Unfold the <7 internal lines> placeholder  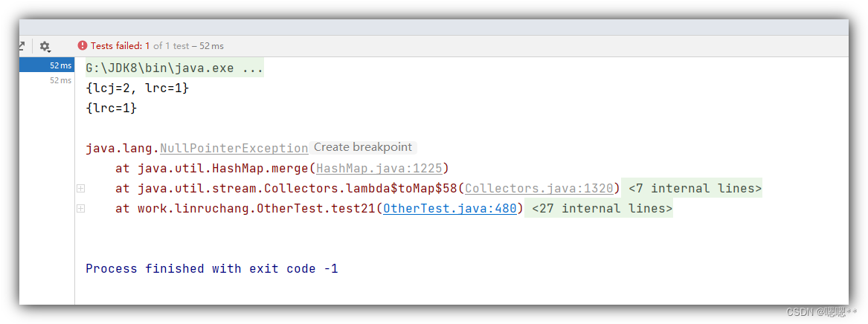(x=692, y=189)
